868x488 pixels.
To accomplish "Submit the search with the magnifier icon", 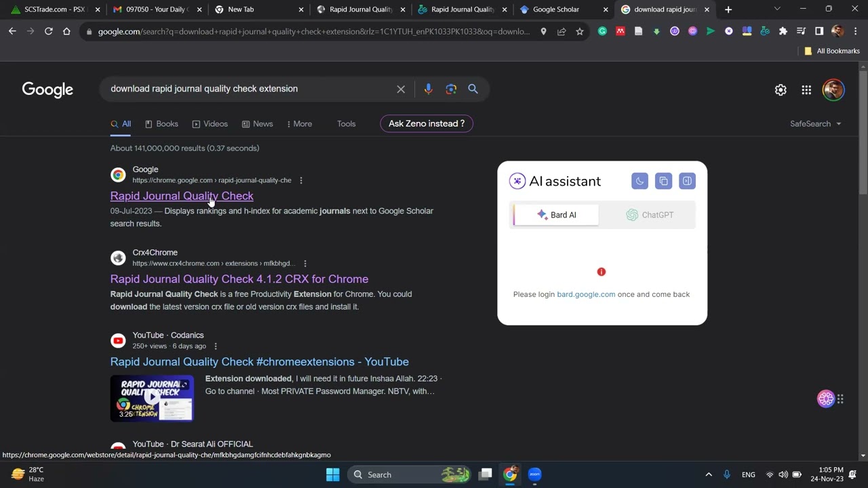I will pos(473,89).
